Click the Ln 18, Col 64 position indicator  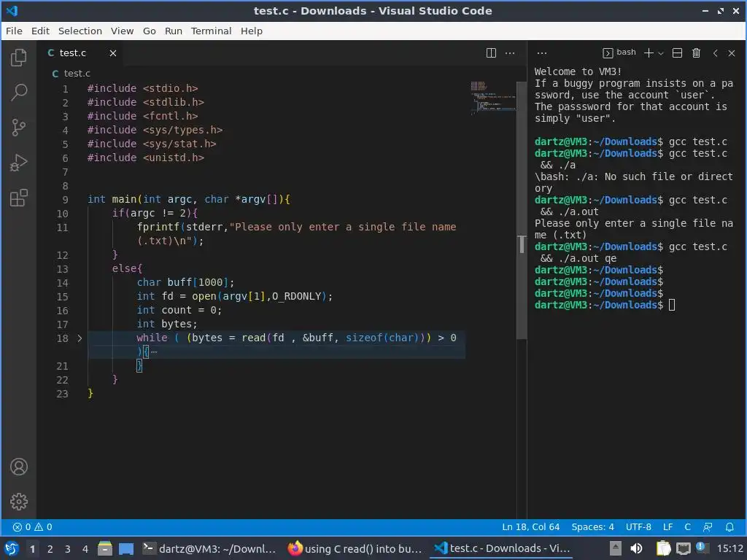tap(531, 527)
